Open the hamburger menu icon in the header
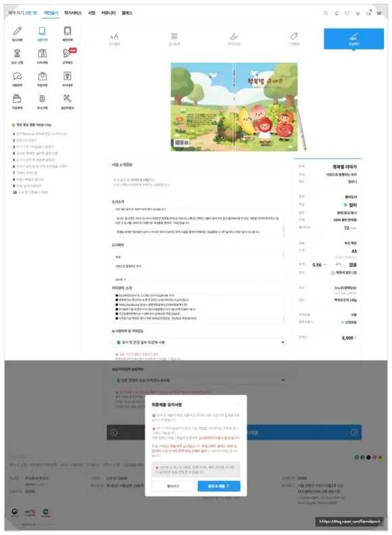 (x=379, y=13)
